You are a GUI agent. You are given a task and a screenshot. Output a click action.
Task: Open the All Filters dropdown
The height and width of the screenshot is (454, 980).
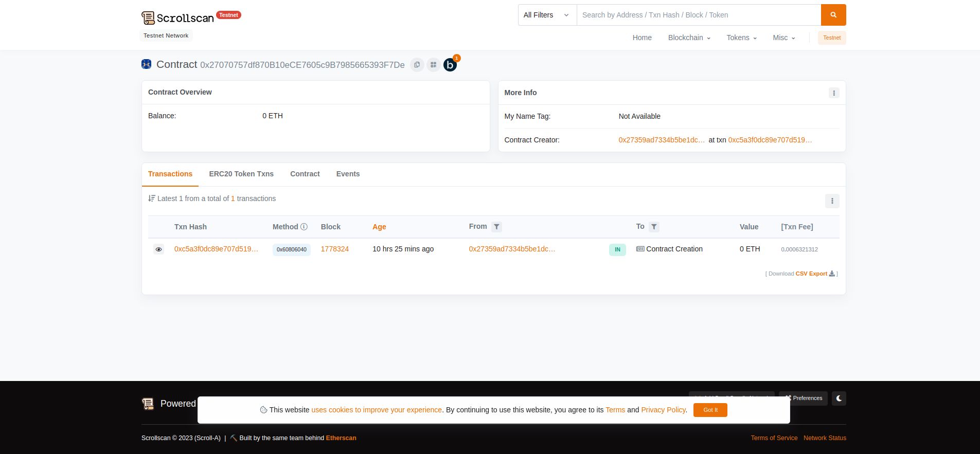pos(547,15)
